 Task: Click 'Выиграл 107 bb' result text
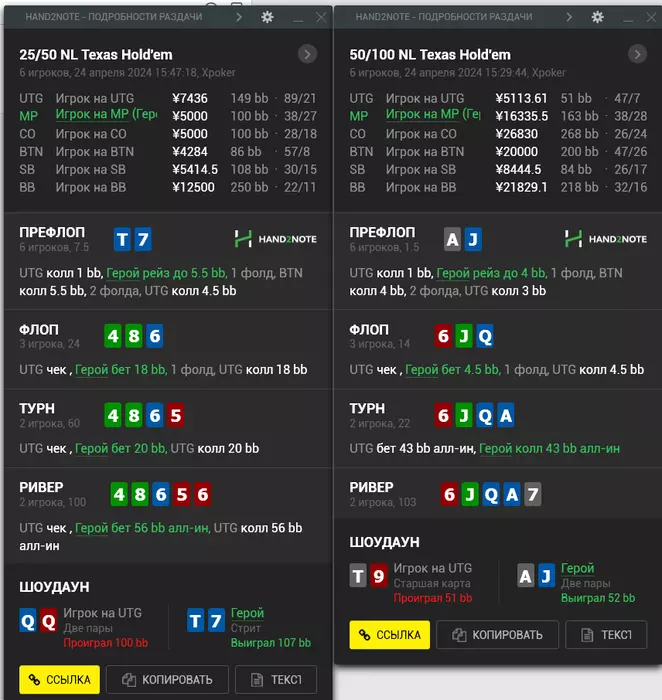coord(271,643)
